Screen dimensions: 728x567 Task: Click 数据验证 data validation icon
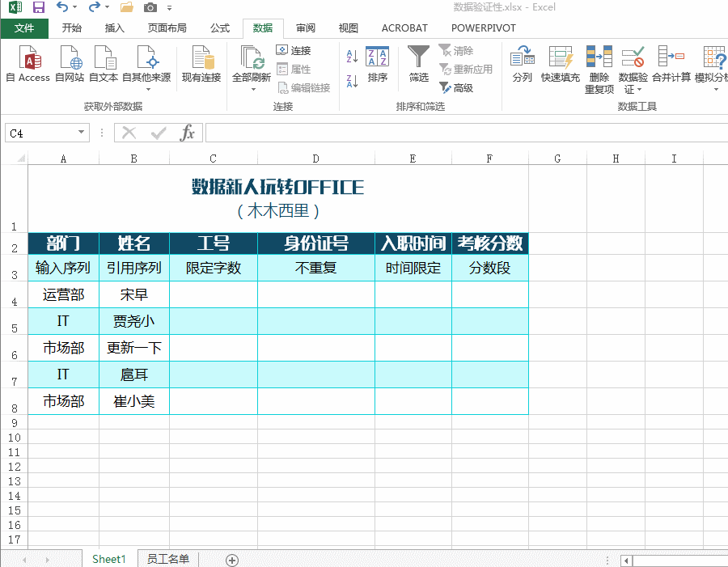pyautogui.click(x=633, y=57)
